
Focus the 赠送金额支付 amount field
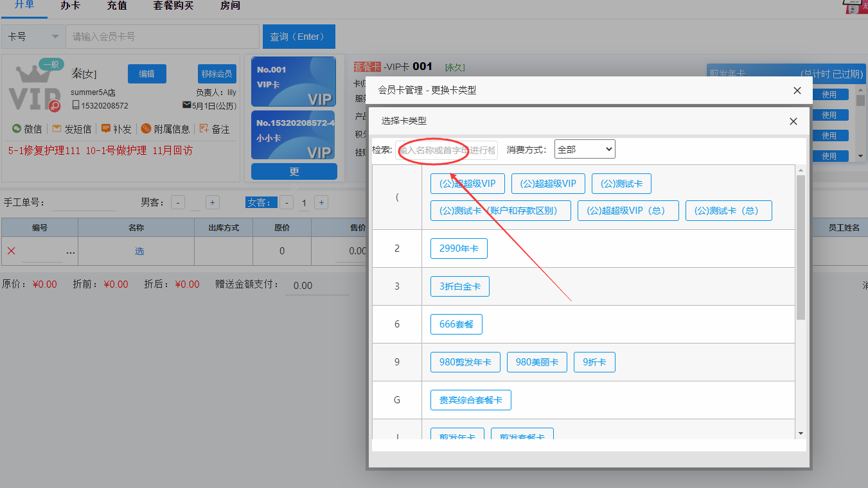317,286
